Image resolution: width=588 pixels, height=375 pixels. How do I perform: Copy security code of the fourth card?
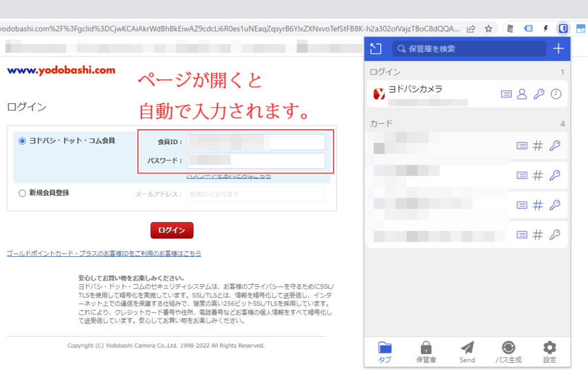(x=555, y=235)
